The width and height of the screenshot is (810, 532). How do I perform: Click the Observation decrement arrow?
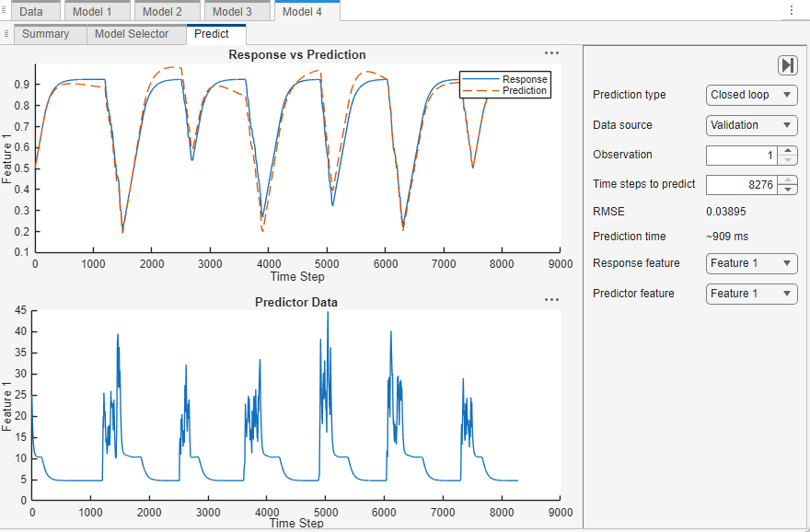(x=788, y=160)
